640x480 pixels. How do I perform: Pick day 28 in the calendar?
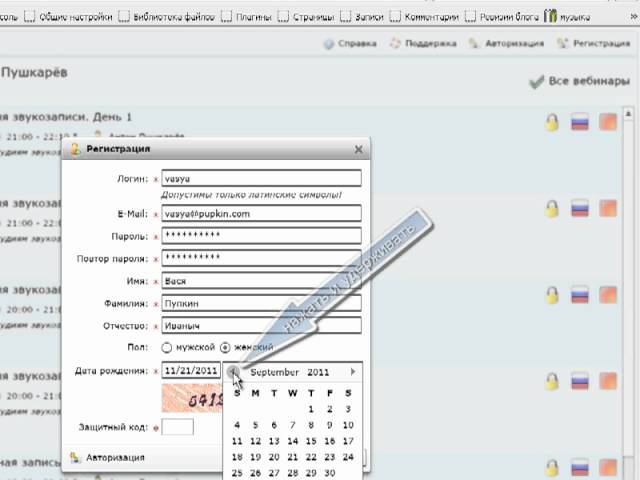293,473
